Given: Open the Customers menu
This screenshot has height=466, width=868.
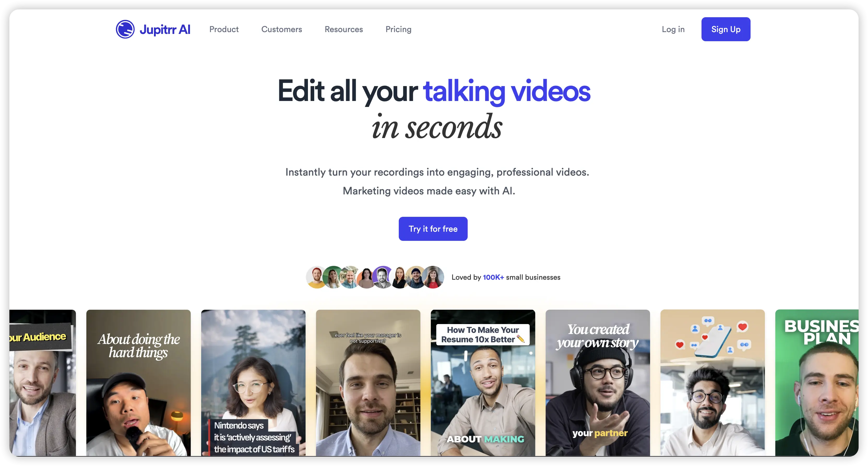Looking at the screenshot, I should pos(281,29).
